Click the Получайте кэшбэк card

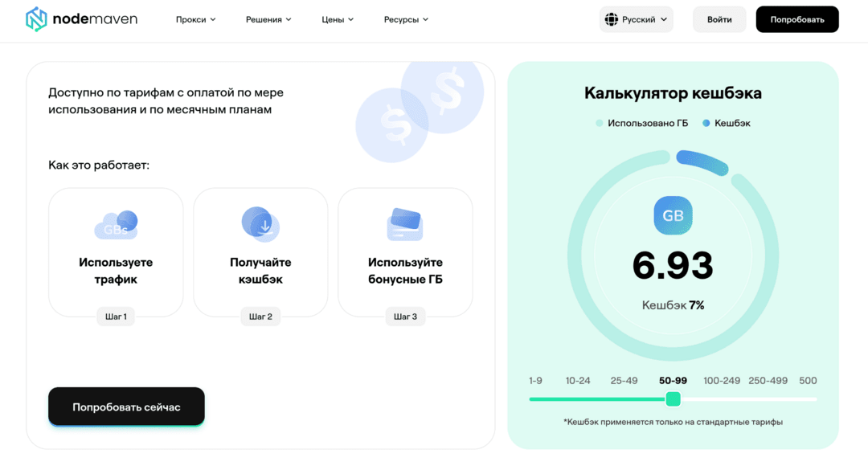click(260, 252)
